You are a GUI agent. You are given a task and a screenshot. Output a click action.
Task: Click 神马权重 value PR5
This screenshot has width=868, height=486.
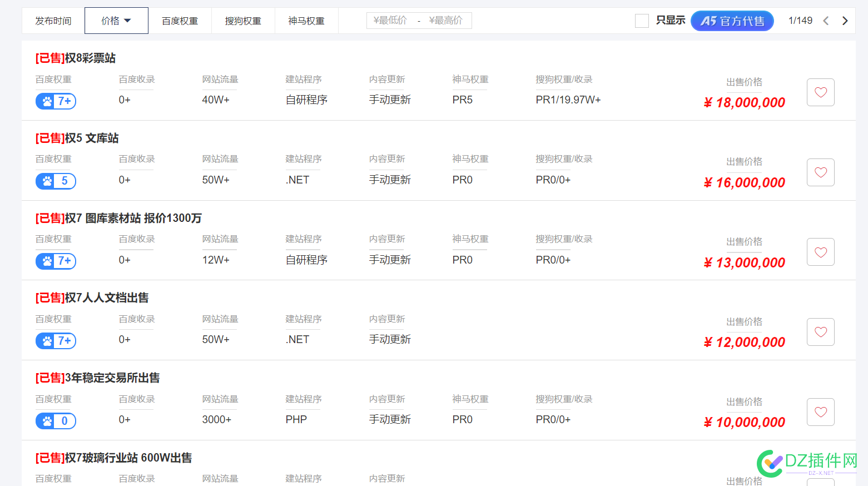click(463, 100)
